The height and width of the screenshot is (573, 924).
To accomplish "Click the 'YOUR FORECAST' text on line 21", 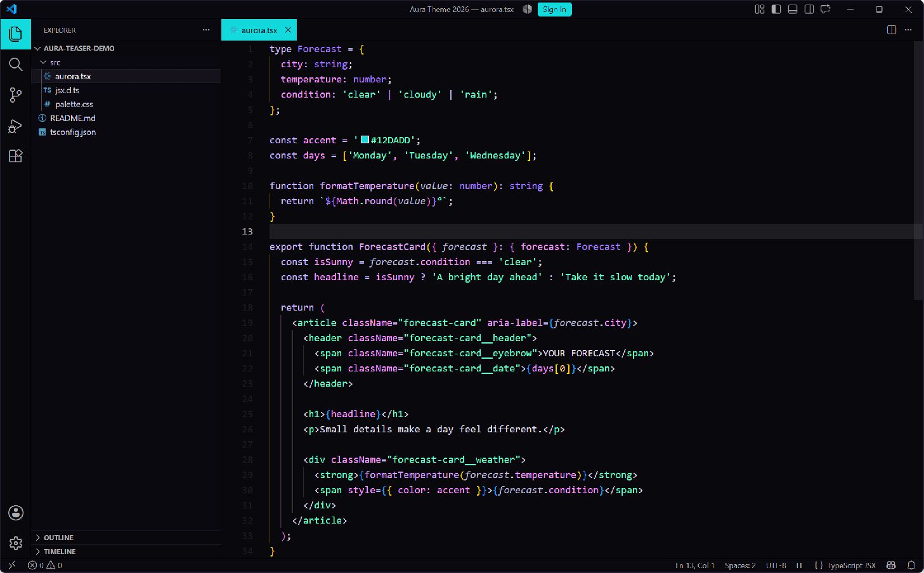I will 579,353.
